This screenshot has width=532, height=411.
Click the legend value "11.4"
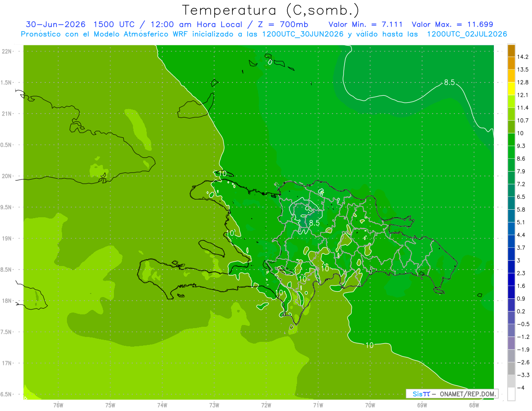point(523,108)
